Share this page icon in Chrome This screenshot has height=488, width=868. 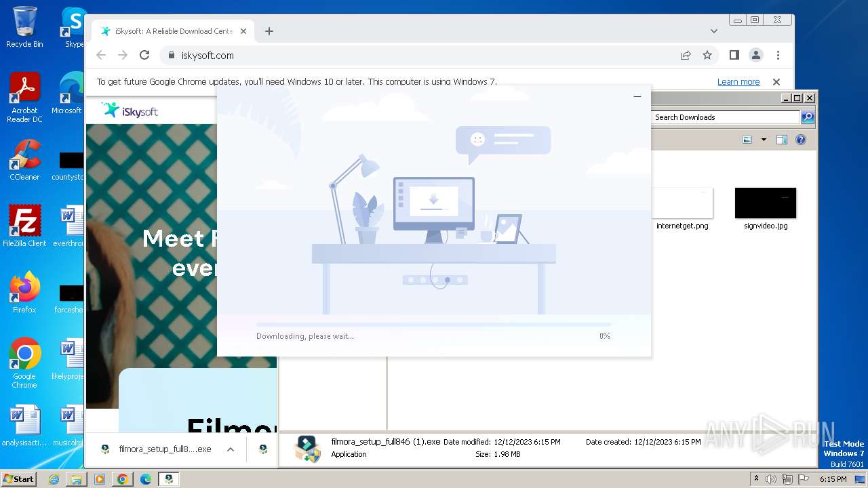click(x=686, y=56)
